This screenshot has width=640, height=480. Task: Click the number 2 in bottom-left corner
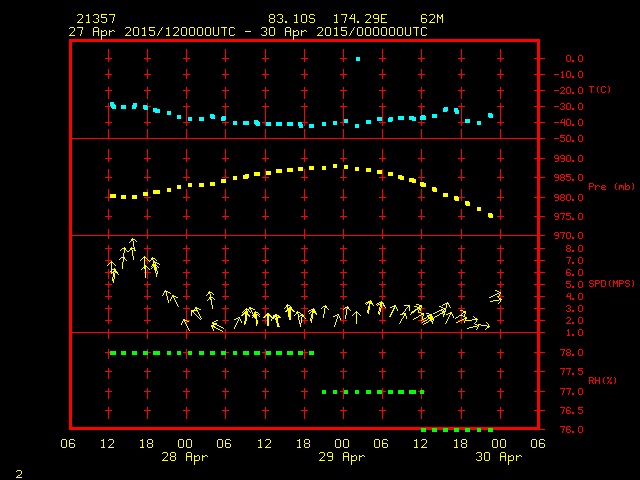(x=18, y=471)
